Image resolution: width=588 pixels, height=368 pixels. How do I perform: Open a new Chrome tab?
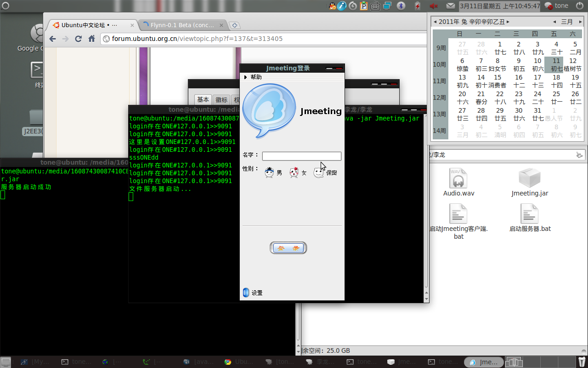234,25
